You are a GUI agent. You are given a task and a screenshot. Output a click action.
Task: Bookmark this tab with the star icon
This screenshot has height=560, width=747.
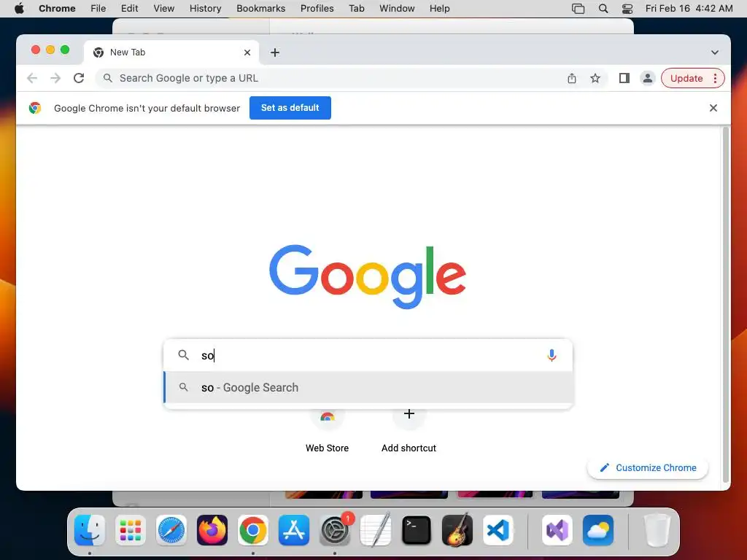[595, 78]
